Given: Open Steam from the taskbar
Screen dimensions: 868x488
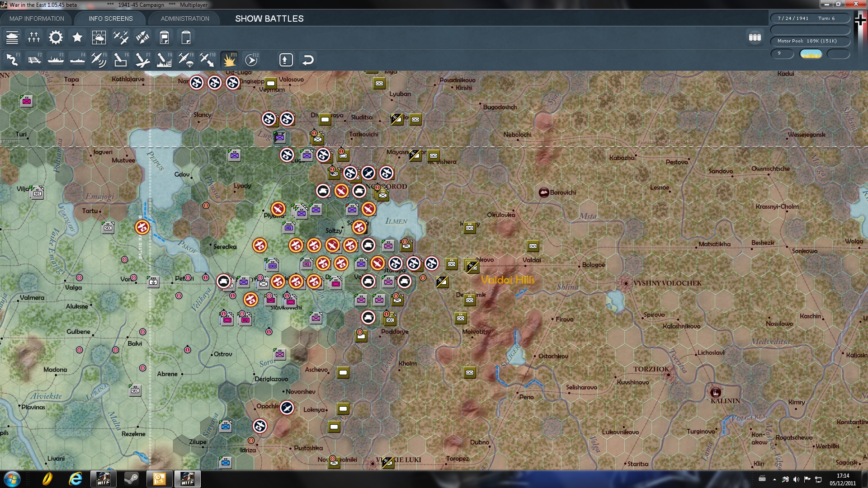Looking at the screenshot, I should (x=131, y=479).
